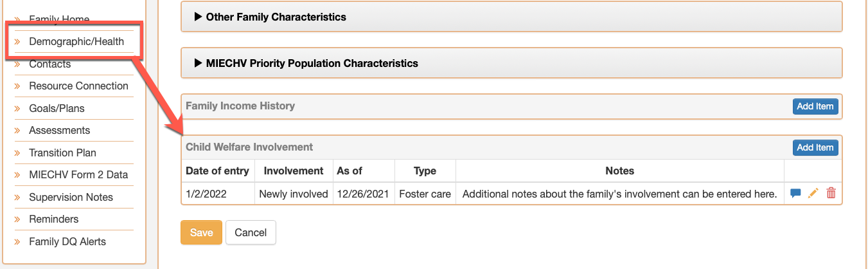Go to Contacts in the sidebar
Image resolution: width=868 pixels, height=269 pixels.
coord(50,64)
